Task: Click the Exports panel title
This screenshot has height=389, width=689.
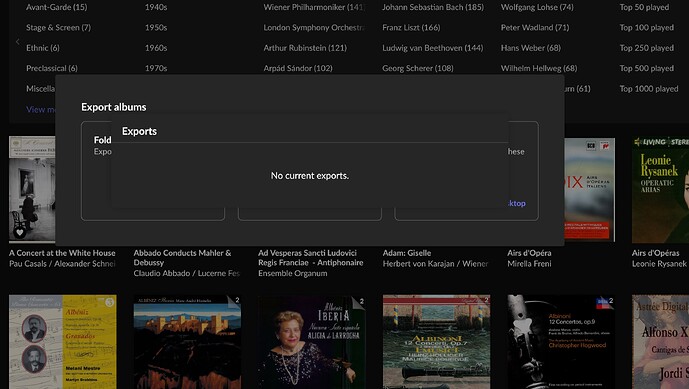Action: (139, 131)
